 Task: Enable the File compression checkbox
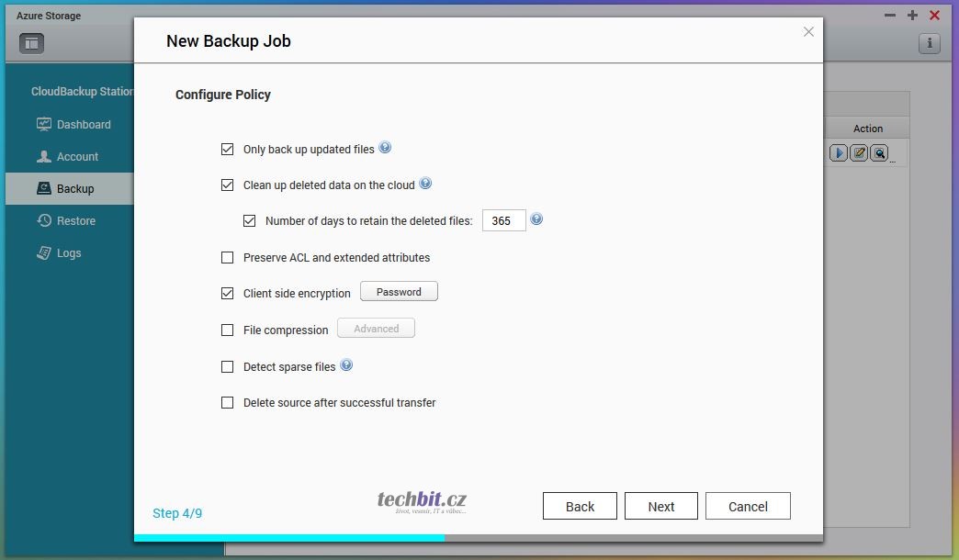click(228, 330)
